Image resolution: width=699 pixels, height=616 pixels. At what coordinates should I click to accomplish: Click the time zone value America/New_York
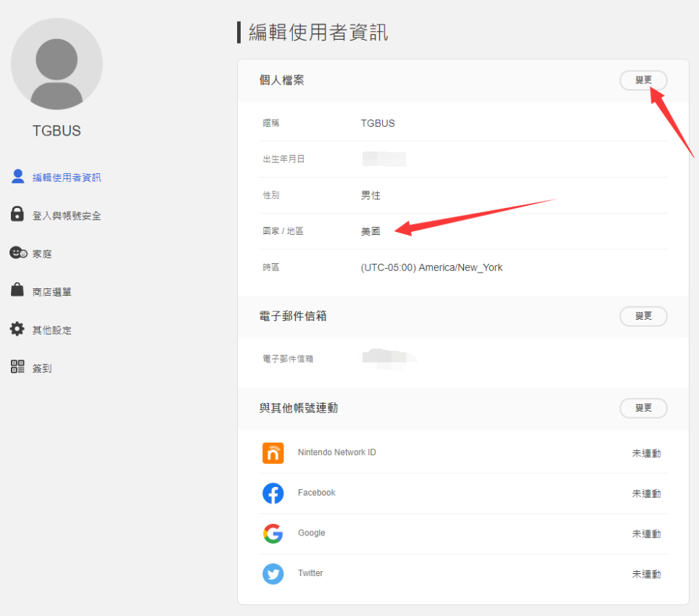tap(431, 267)
